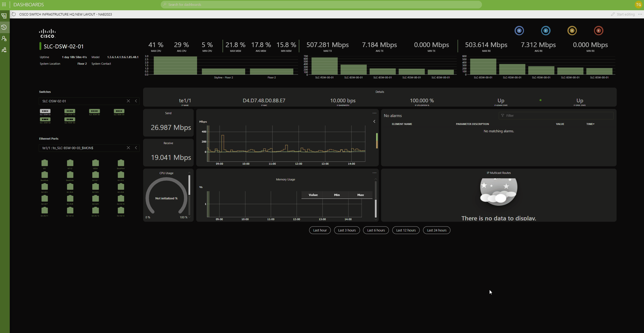This screenshot has height=333, width=644.
Task: Select the SLC BSW 00 switch icon
Action: pyautogui.click(x=119, y=111)
